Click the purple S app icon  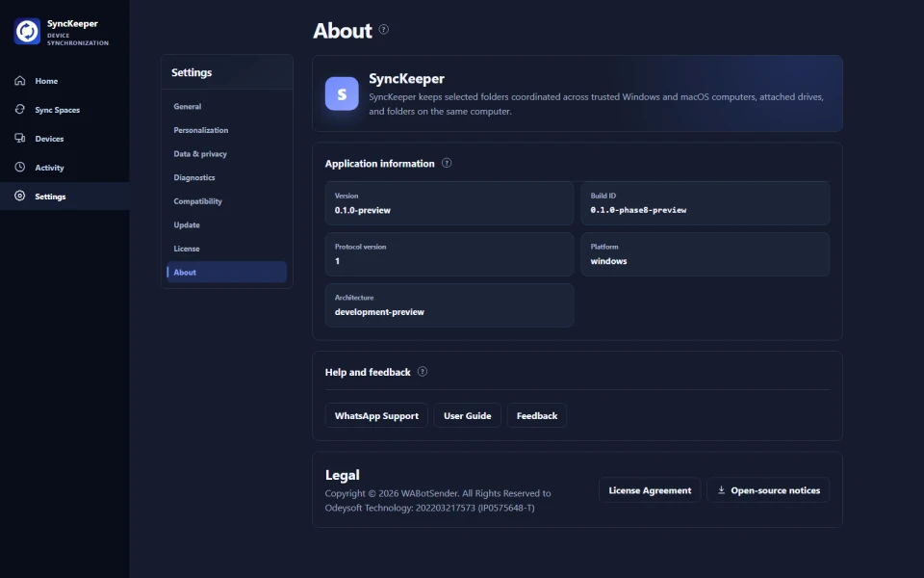point(342,93)
